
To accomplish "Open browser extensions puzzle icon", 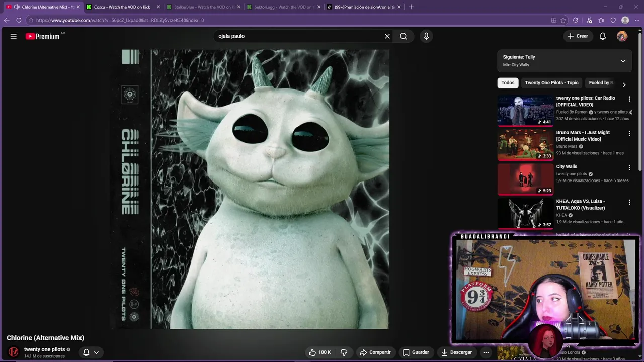I will (576, 20).
